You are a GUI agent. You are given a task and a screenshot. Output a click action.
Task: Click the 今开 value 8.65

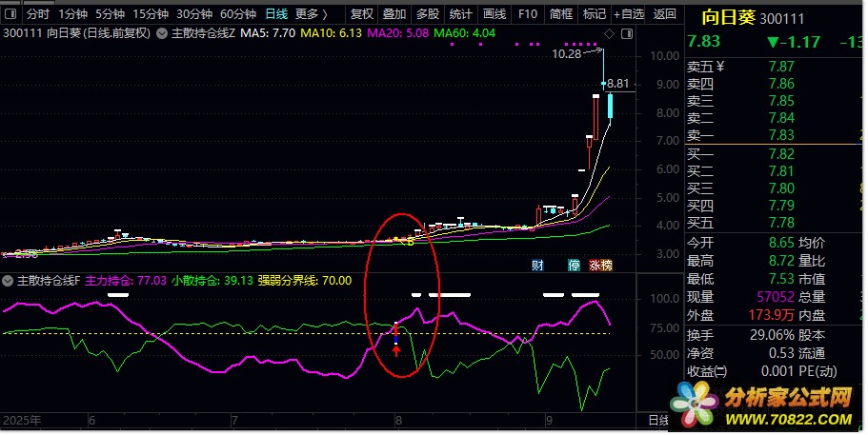point(781,243)
